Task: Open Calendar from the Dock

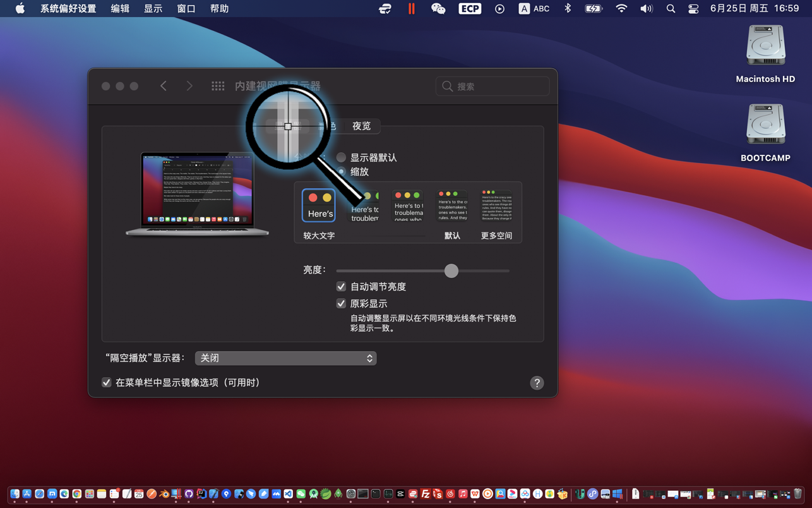Action: click(x=139, y=494)
